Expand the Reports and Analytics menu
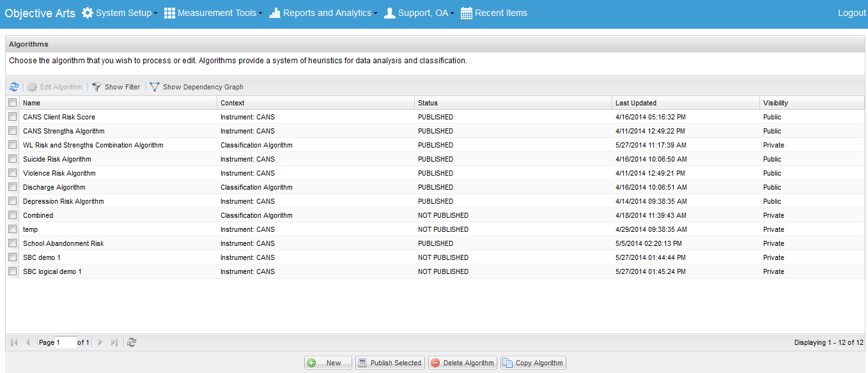Viewport: 868px width, 373px height. point(323,13)
